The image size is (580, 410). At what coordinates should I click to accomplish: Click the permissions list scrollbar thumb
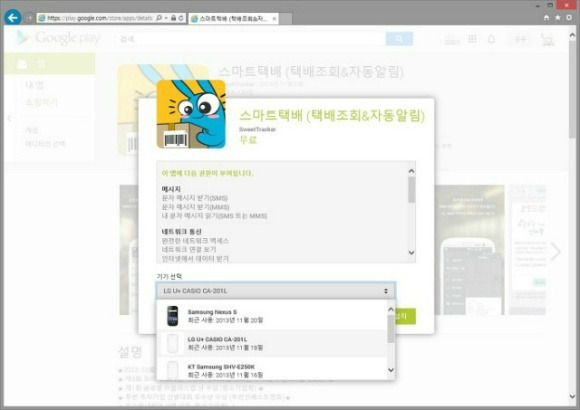click(x=411, y=189)
